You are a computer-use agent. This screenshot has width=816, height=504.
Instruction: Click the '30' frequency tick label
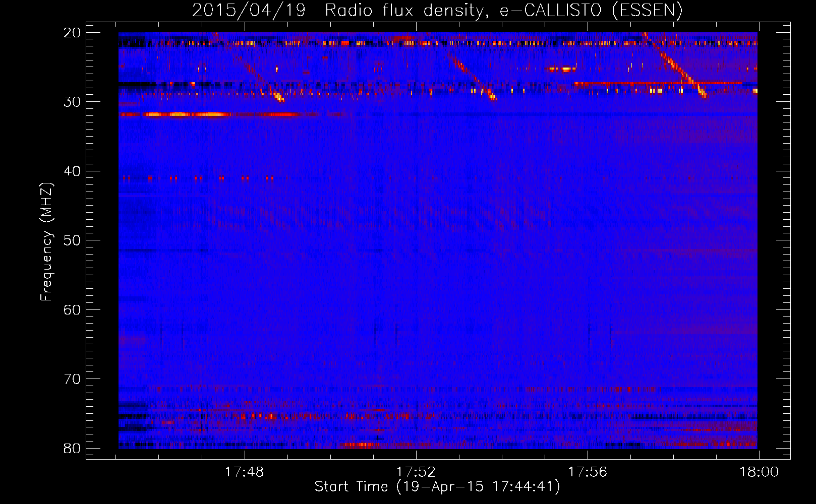click(x=73, y=102)
